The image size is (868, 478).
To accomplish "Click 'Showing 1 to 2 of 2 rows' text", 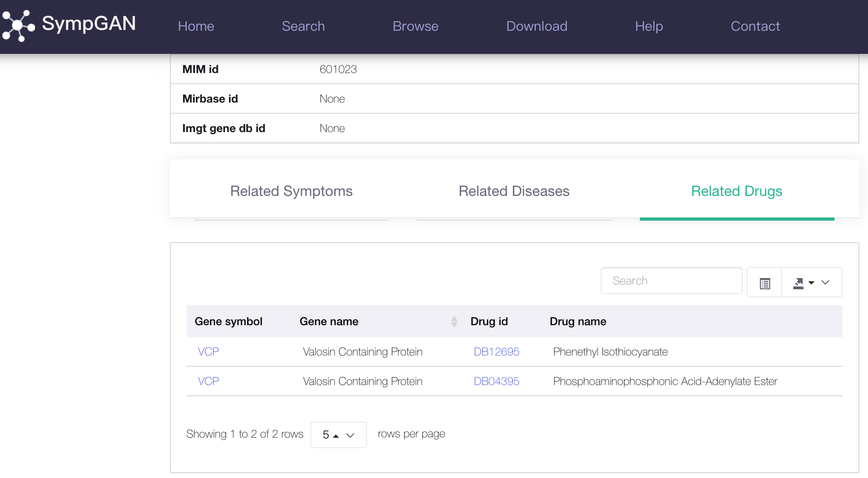I will point(245,434).
